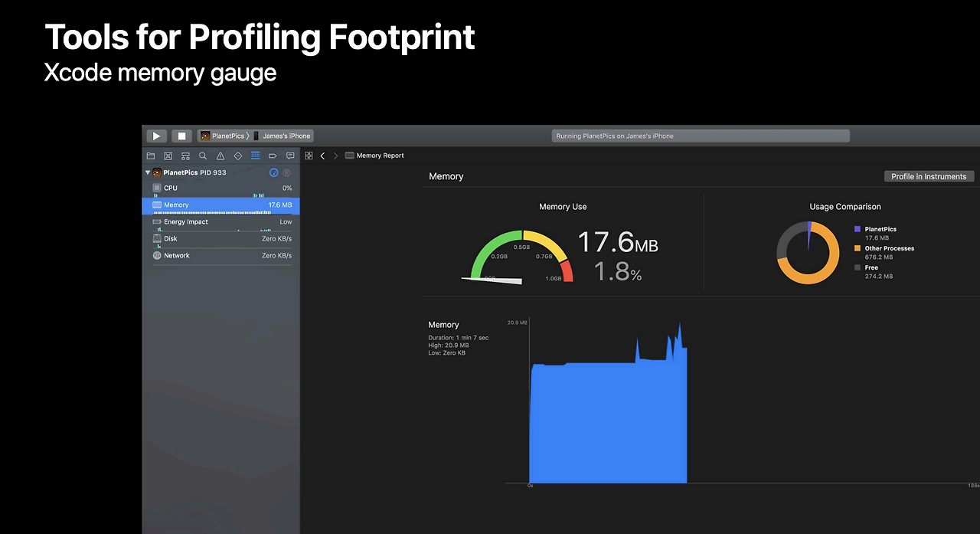Open the PlanetPics scheme selector
Screen dimensions: 980x534
[224, 136]
